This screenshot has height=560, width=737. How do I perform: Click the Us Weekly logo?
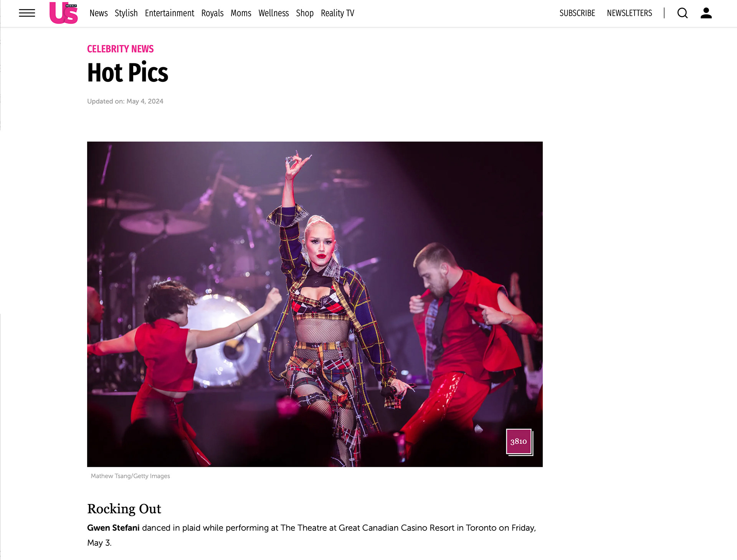pyautogui.click(x=64, y=13)
